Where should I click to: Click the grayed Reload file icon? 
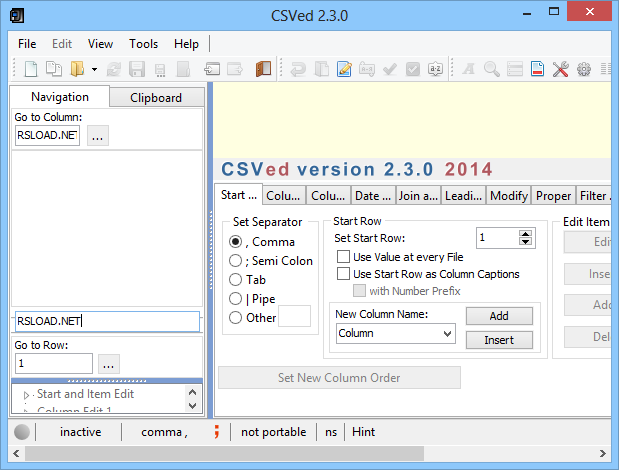(x=114, y=69)
